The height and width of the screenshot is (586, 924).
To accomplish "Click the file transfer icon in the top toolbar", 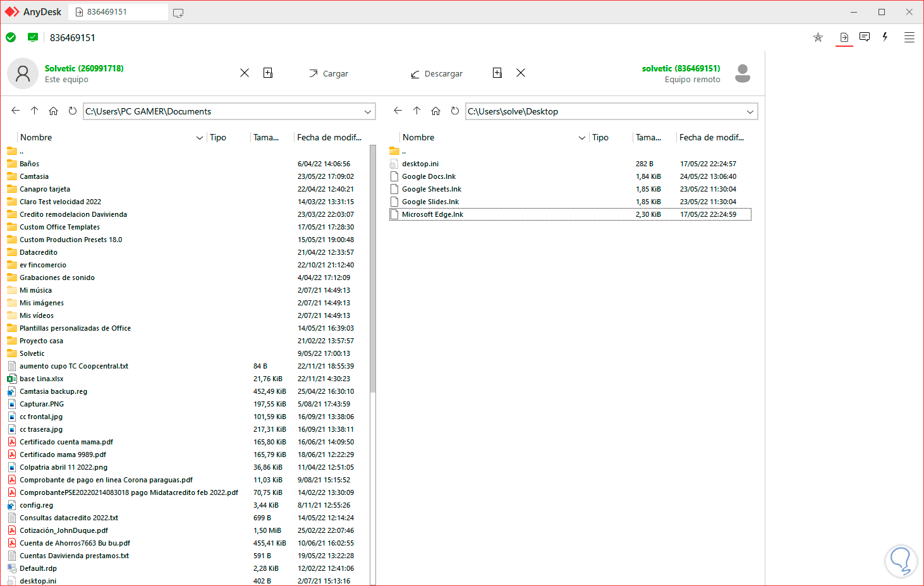I will click(844, 37).
